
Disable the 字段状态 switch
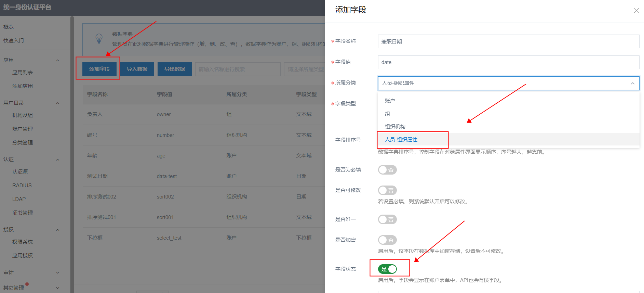[x=387, y=269]
